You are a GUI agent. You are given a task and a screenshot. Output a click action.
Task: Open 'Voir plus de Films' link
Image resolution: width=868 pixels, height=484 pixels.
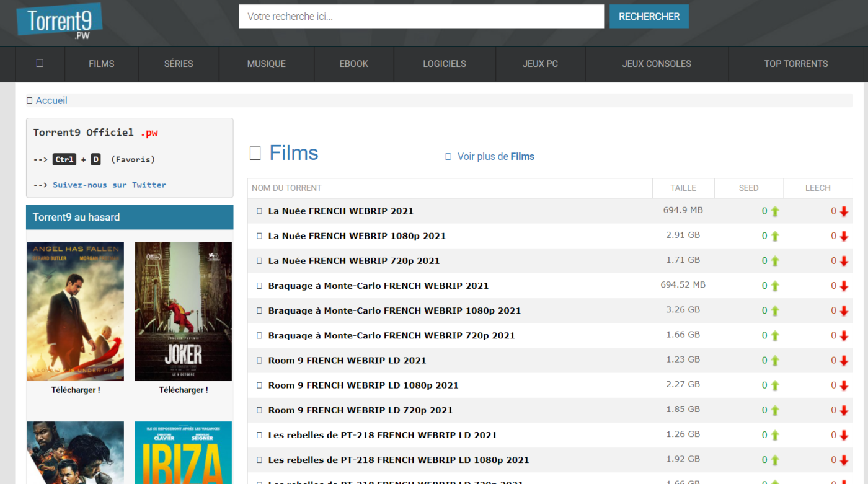pyautogui.click(x=496, y=157)
